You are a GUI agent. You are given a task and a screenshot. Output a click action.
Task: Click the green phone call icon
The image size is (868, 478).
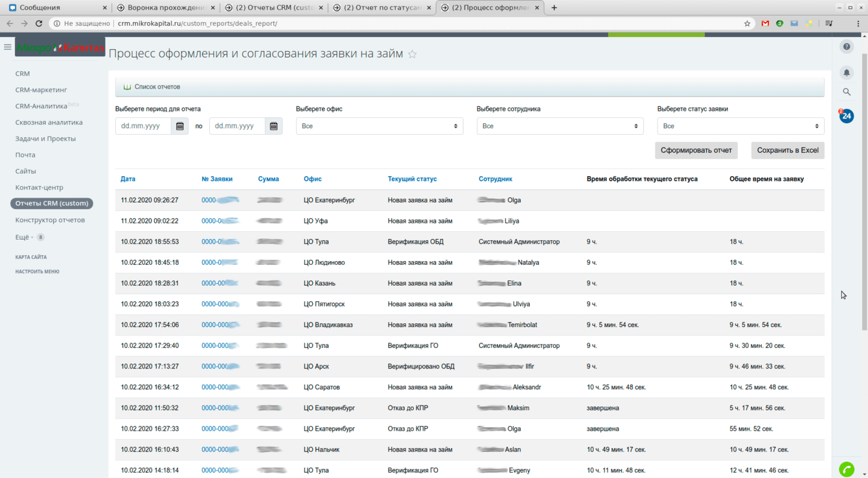click(847, 470)
